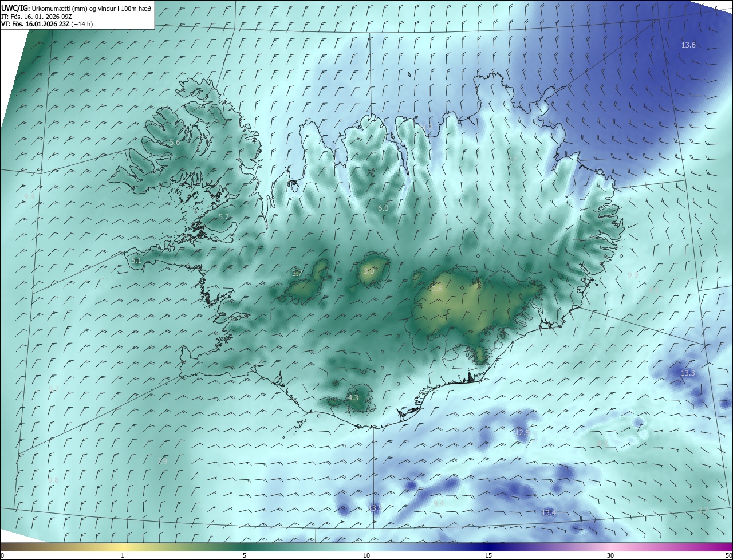Viewport: 733px width, 560px height.
Task: Click the 5.1 value on Snæfellsnes
Action: pos(136,261)
